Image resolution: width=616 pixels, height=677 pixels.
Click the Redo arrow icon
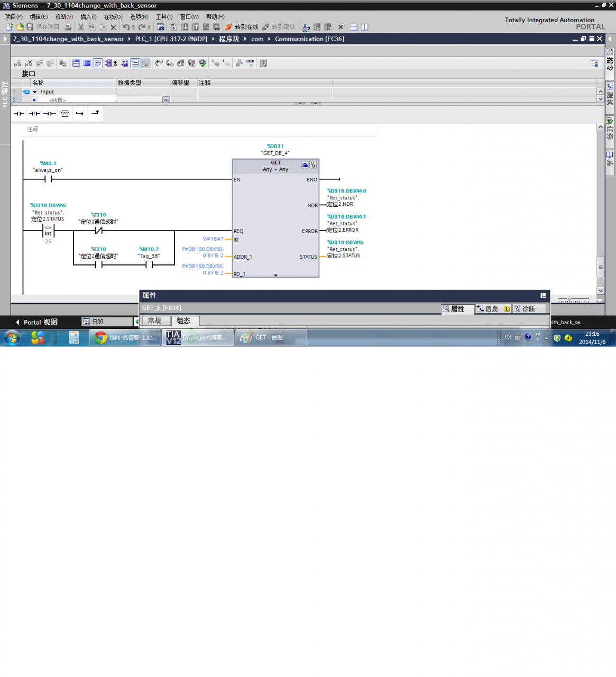[x=142, y=27]
